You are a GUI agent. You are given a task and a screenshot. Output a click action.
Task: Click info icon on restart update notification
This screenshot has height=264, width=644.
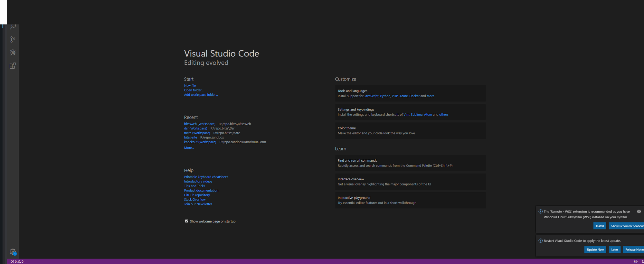point(541,240)
